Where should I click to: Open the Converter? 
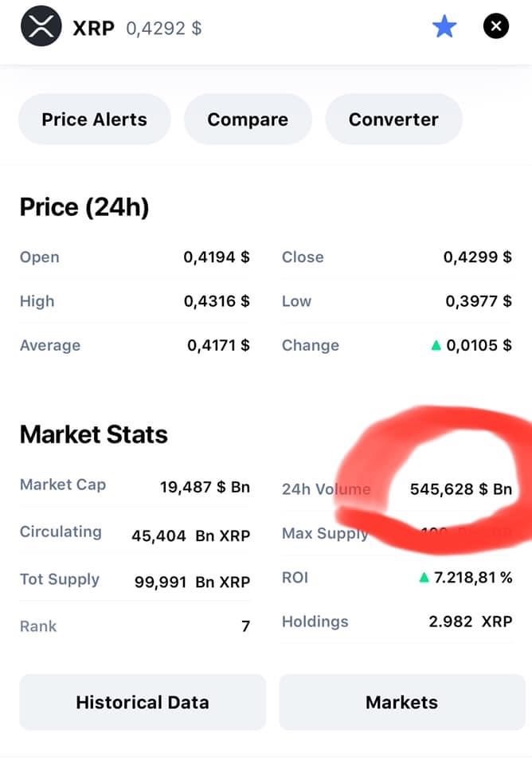point(393,119)
